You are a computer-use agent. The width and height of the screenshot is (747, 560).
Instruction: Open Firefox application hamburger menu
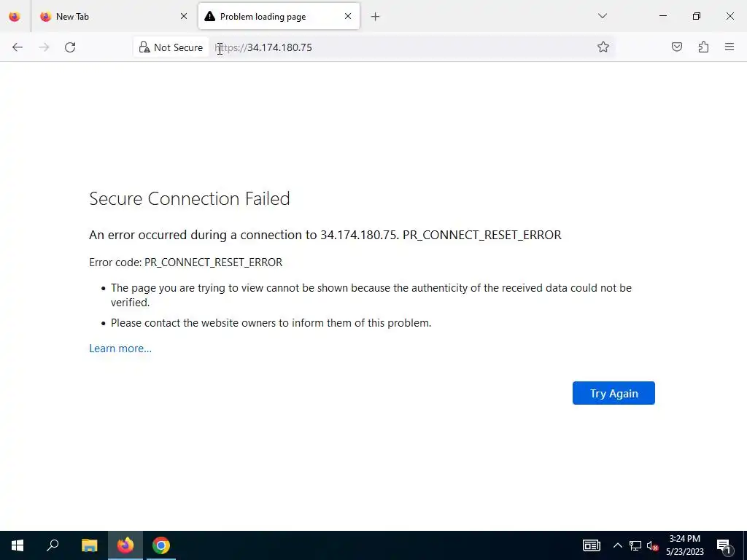[x=729, y=47]
